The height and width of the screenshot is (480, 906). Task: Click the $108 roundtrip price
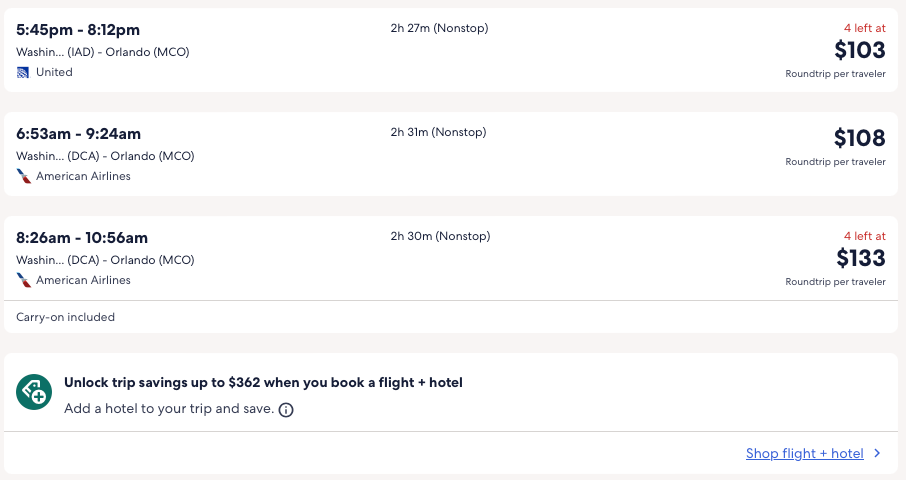[859, 138]
